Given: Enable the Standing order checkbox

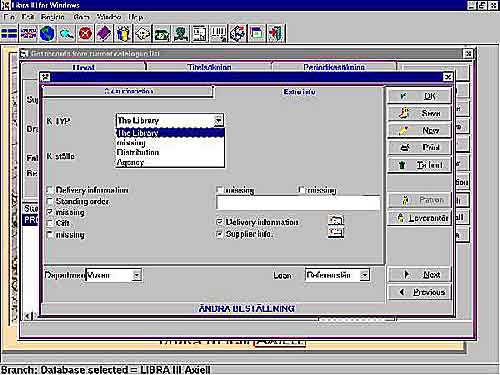Looking at the screenshot, I should [50, 201].
